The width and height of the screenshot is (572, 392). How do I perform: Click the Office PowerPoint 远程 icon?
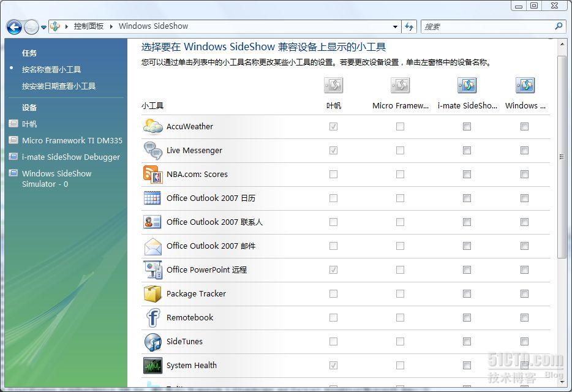coord(153,269)
